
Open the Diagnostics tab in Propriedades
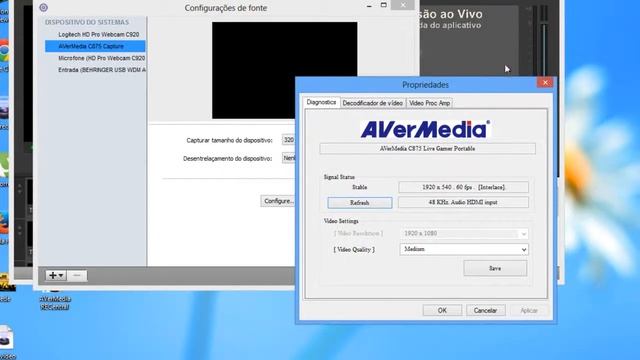click(x=321, y=102)
